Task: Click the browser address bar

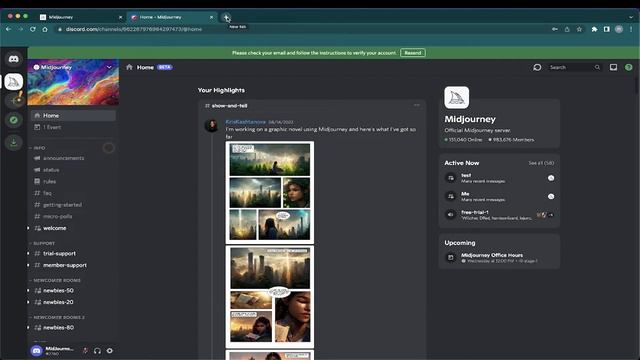Action: click(302, 29)
